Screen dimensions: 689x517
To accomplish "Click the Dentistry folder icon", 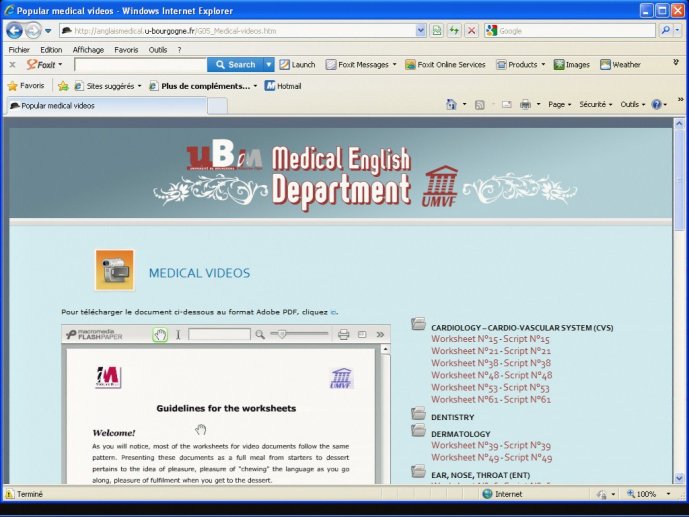I will (x=418, y=413).
